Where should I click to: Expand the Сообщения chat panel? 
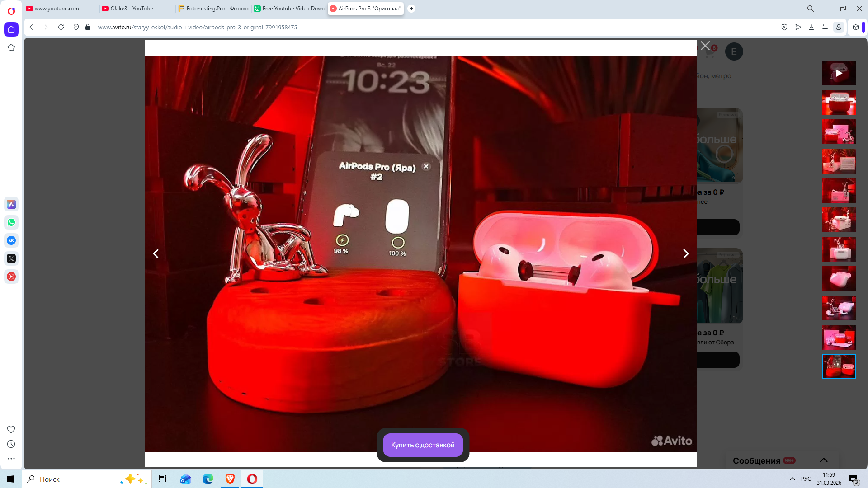pos(823,460)
